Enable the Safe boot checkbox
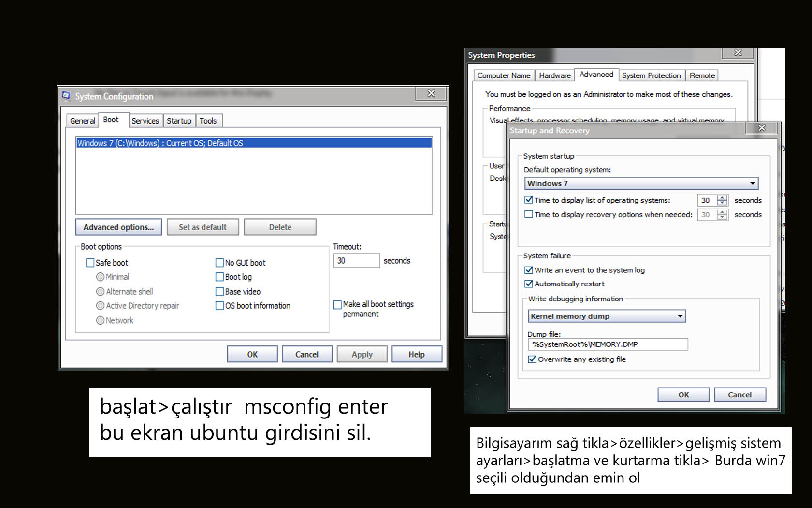This screenshot has height=508, width=812. pos(90,263)
